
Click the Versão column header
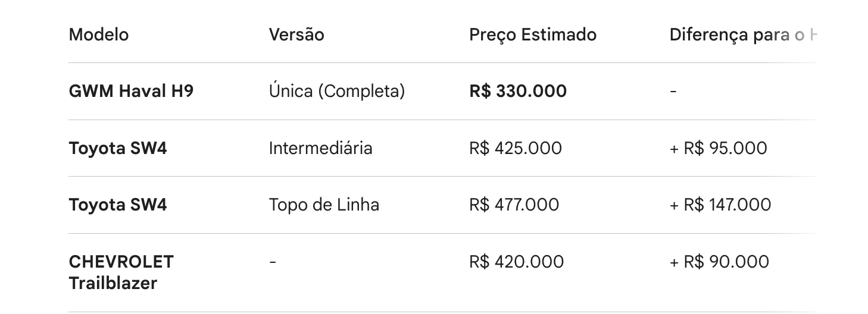pos(296,34)
